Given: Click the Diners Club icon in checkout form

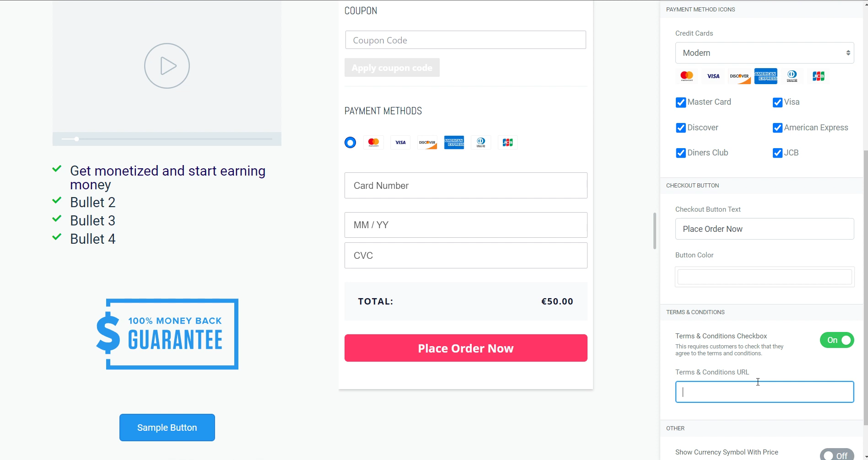Looking at the screenshot, I should [x=481, y=142].
